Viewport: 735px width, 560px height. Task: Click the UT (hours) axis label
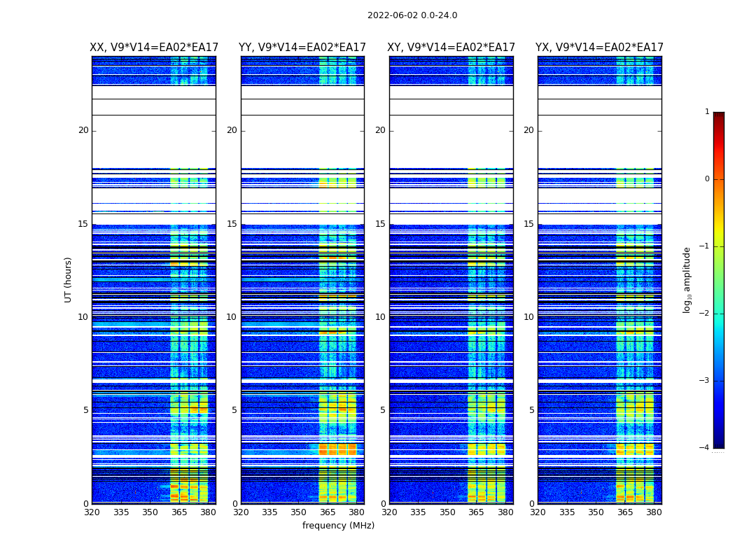[x=68, y=280]
